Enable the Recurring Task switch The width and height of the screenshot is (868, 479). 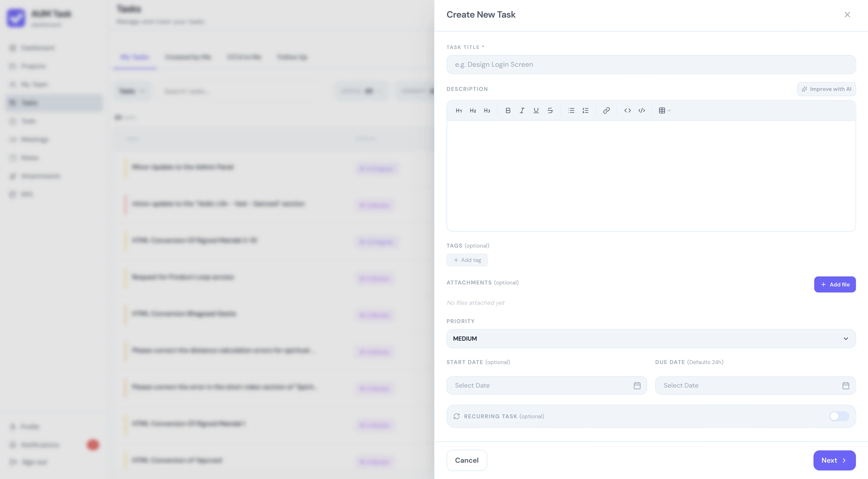coord(839,416)
